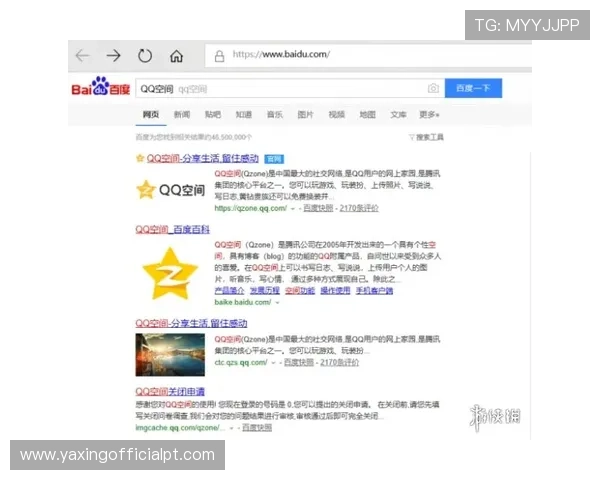Click the yellow Qzone star image in the Baike result

click(x=170, y=273)
